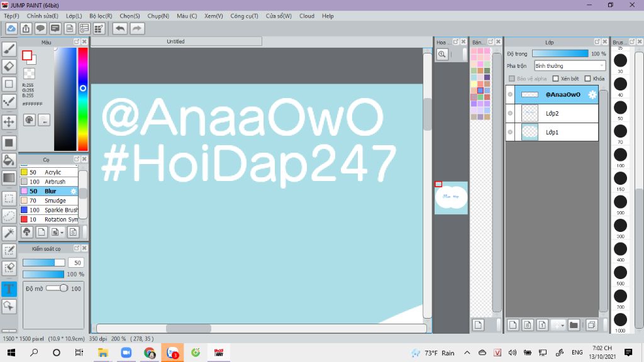Click the Undo arrow

point(120,28)
